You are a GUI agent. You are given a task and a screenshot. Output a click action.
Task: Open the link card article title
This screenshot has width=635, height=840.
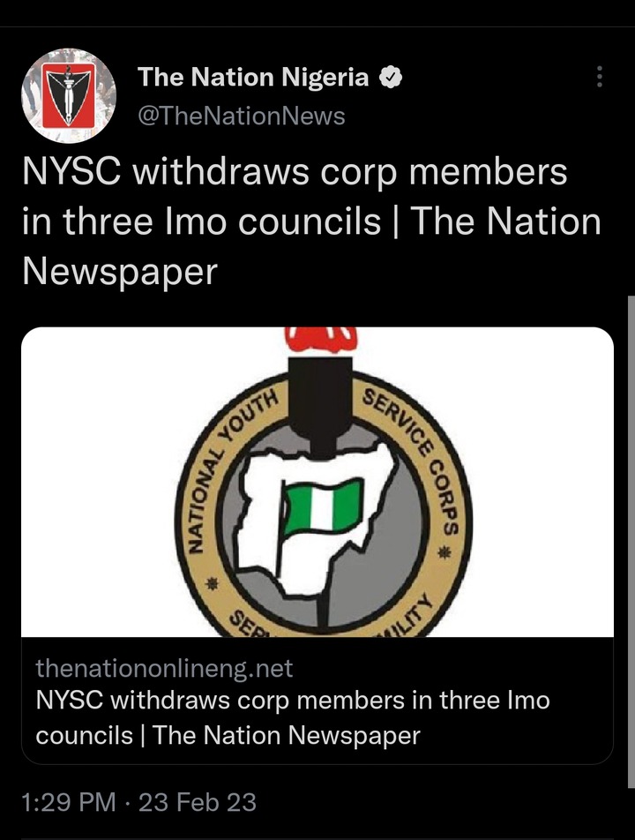[293, 717]
